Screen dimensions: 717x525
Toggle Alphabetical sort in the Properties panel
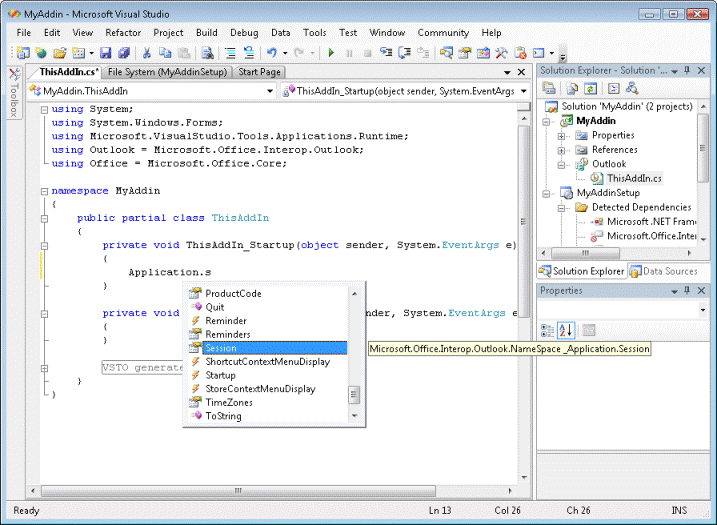click(566, 330)
